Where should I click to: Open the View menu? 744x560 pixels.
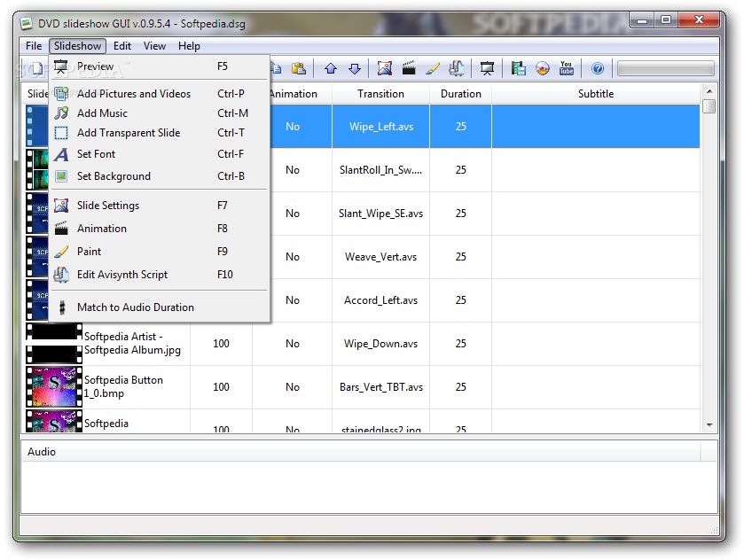[x=154, y=46]
